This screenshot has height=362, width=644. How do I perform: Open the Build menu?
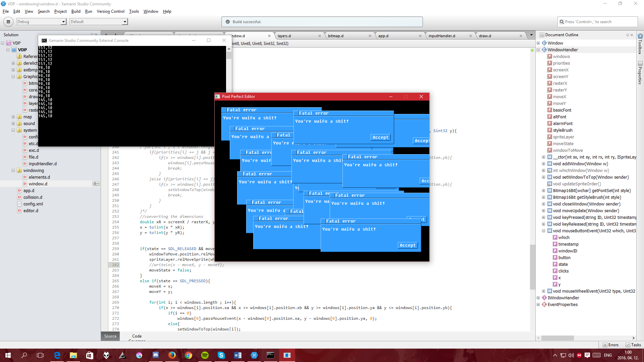76,11
